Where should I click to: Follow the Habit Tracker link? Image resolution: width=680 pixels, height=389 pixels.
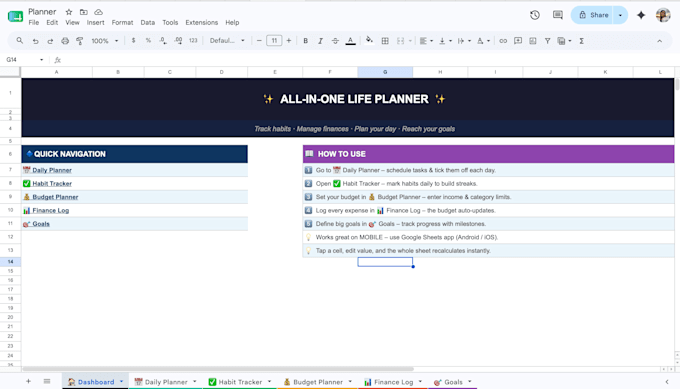point(52,183)
